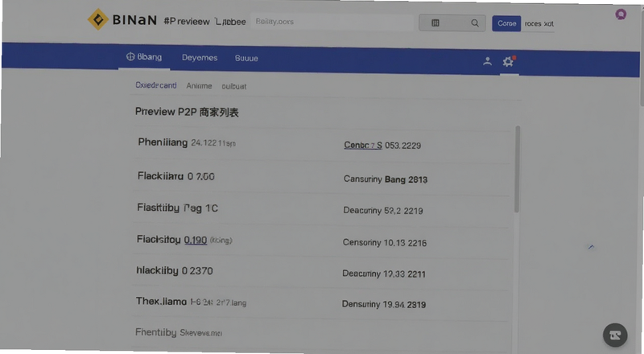This screenshot has width=644, height=354.
Task: Click the purple avatar icon at top right
Action: coord(621,14)
